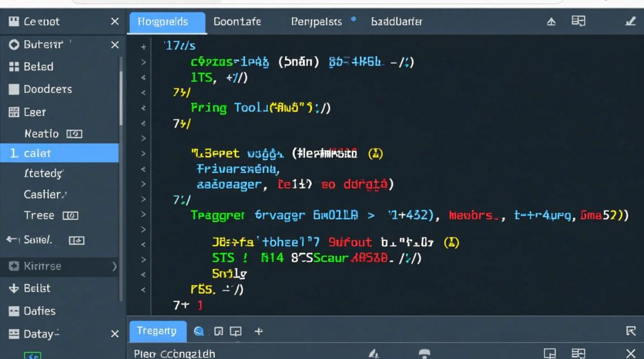Click the Beilst entry in the sidebar
Image resolution: width=644 pixels, height=359 pixels.
tap(36, 288)
